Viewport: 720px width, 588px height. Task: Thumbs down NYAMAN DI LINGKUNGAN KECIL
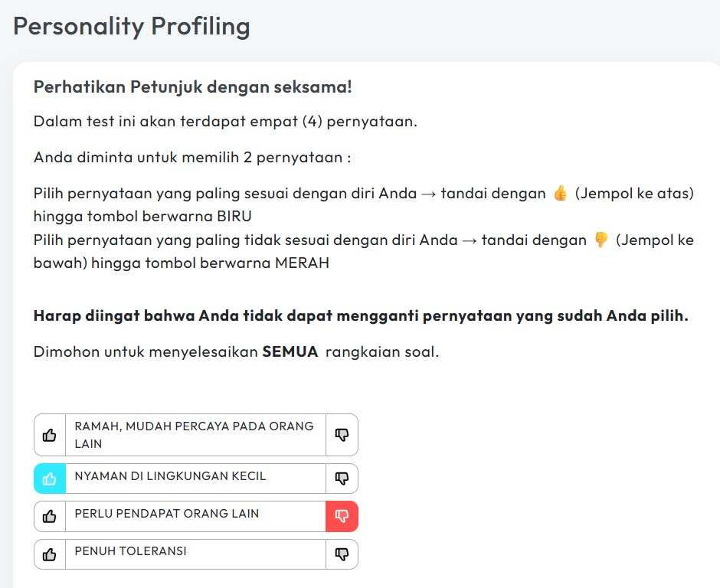coord(342,479)
